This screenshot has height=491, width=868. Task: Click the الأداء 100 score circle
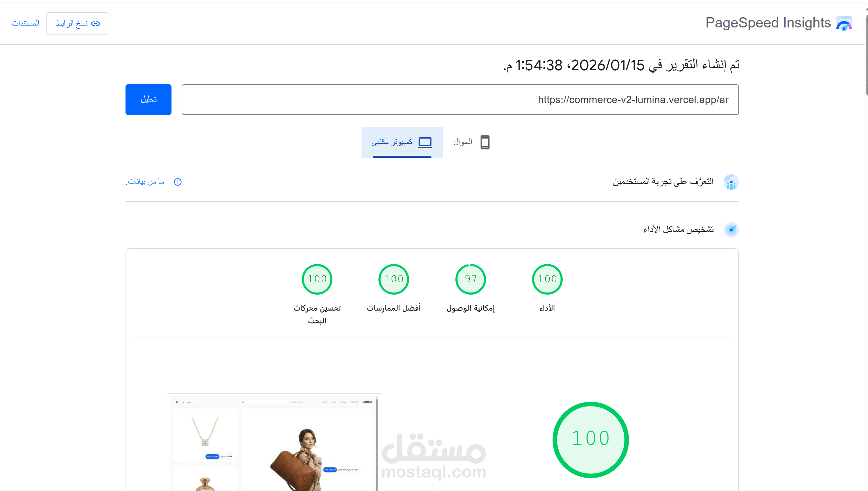click(547, 279)
